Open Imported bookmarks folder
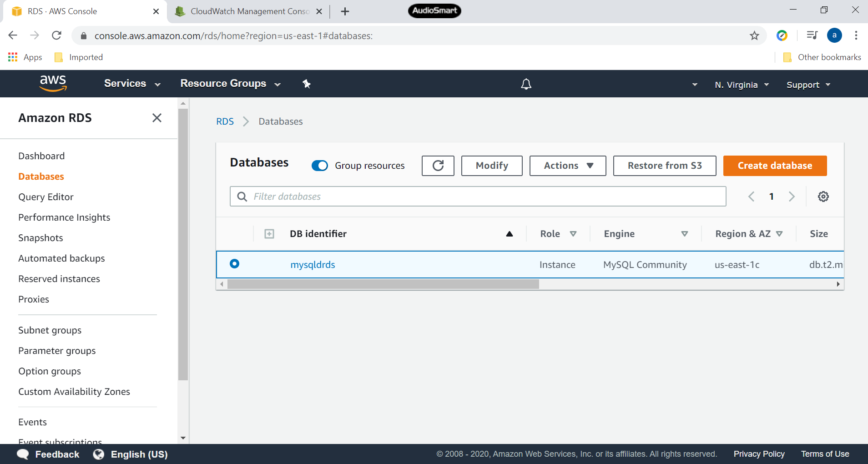 (x=78, y=57)
